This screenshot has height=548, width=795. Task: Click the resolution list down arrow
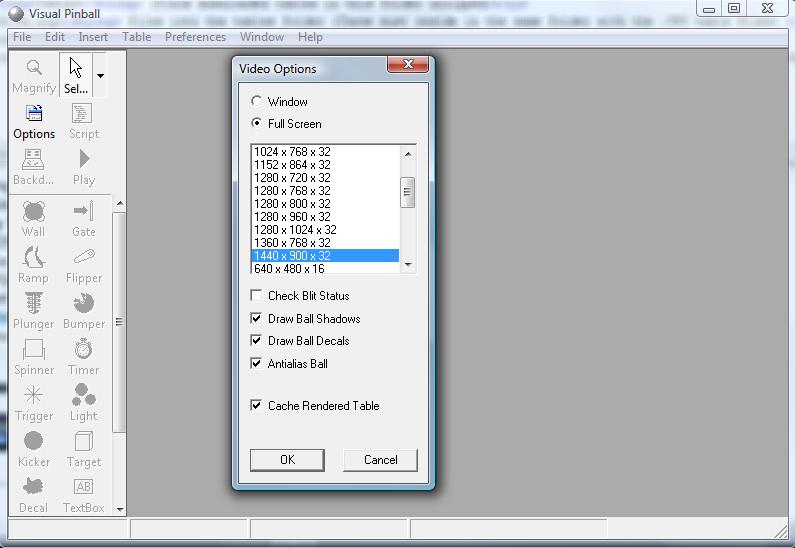(x=408, y=265)
